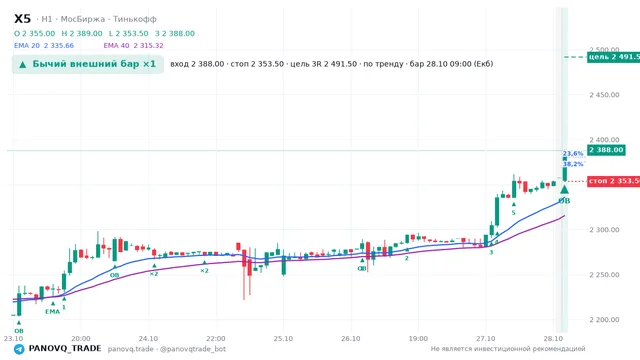Viewport: 640px width, 360px height.
Task: Click the close value З 2 388.00
Action: click(x=175, y=33)
